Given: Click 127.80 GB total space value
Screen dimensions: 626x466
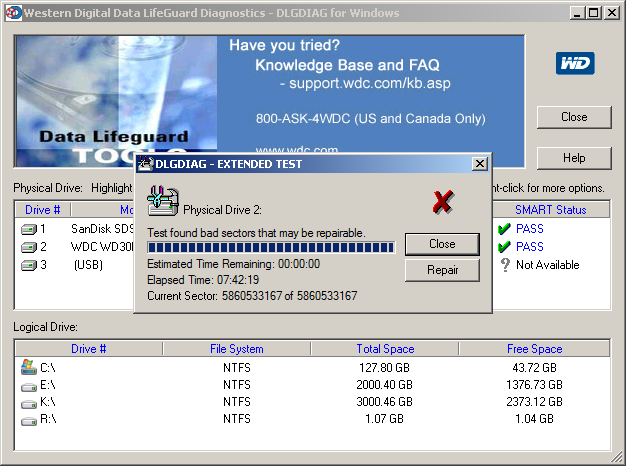Looking at the screenshot, I should [x=384, y=367].
